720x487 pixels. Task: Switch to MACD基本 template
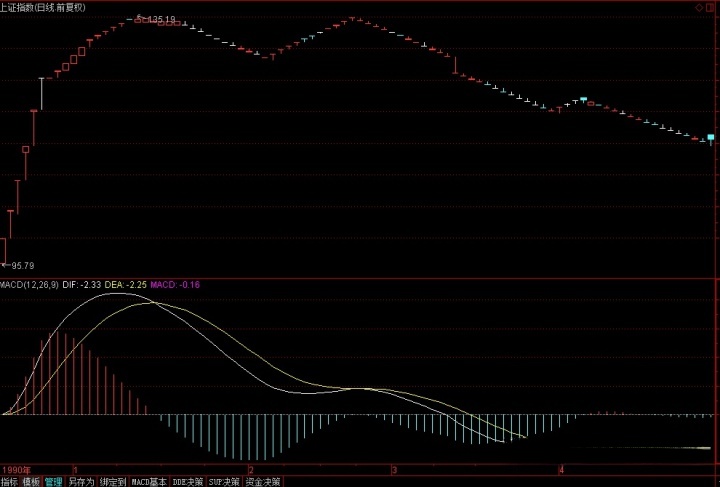coord(149,482)
